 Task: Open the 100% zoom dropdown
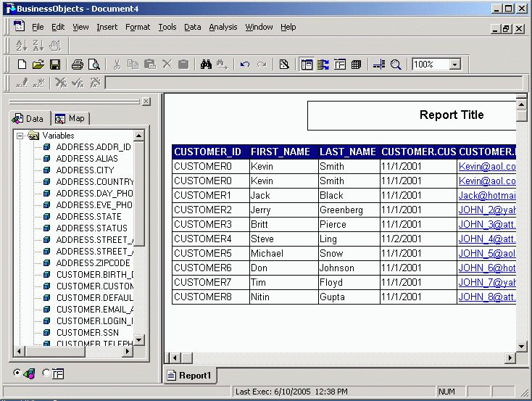tap(455, 64)
